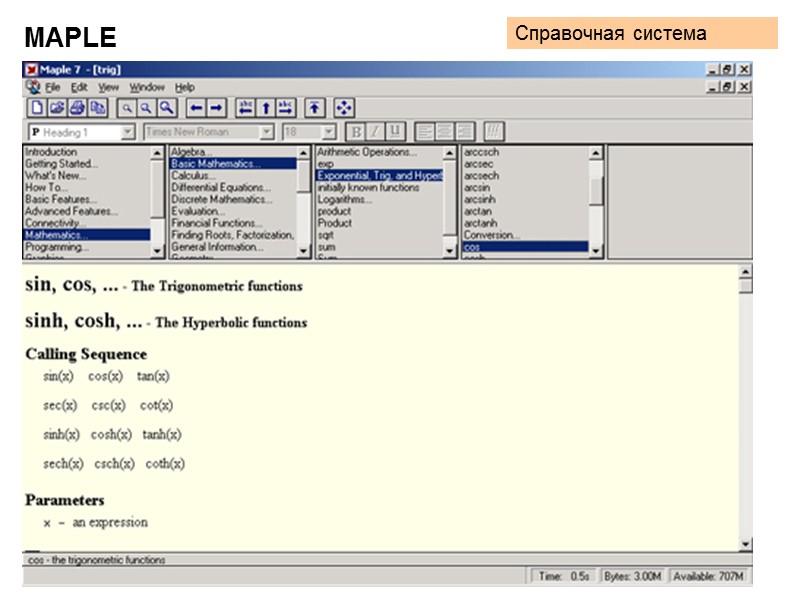Viewport: 800px width, 600px height.
Task: Go back with the left arrow icon
Action: [196, 108]
